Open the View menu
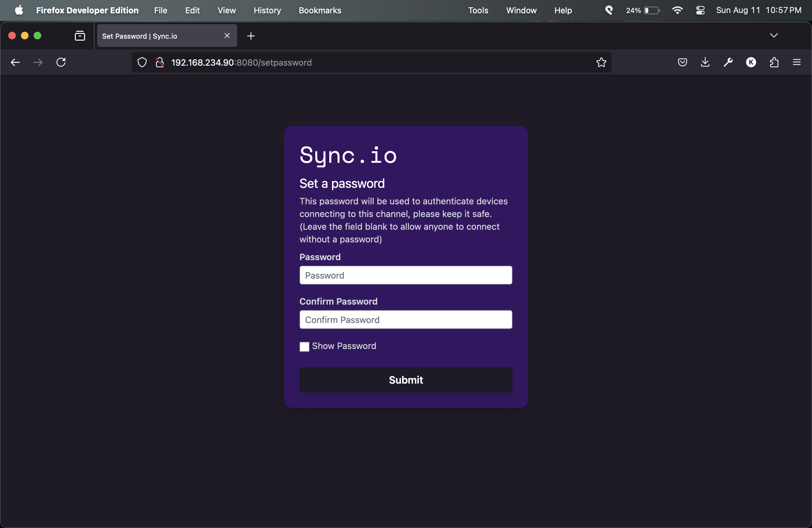The image size is (812, 528). pos(226,10)
